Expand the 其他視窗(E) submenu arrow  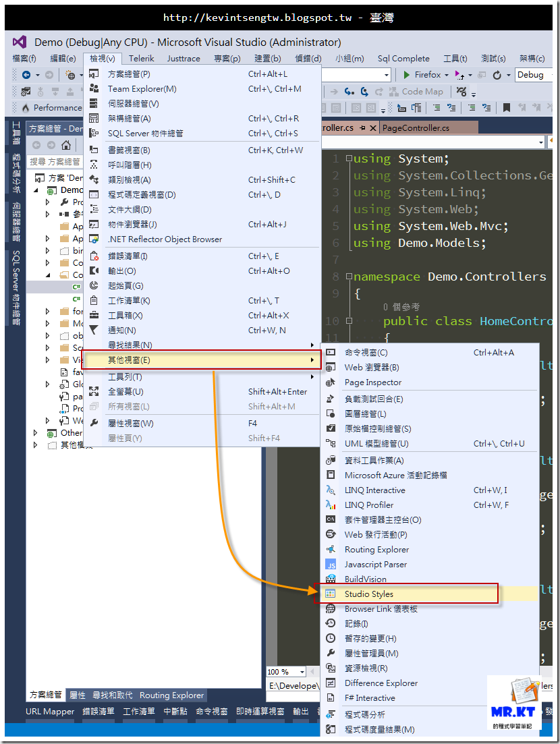312,360
